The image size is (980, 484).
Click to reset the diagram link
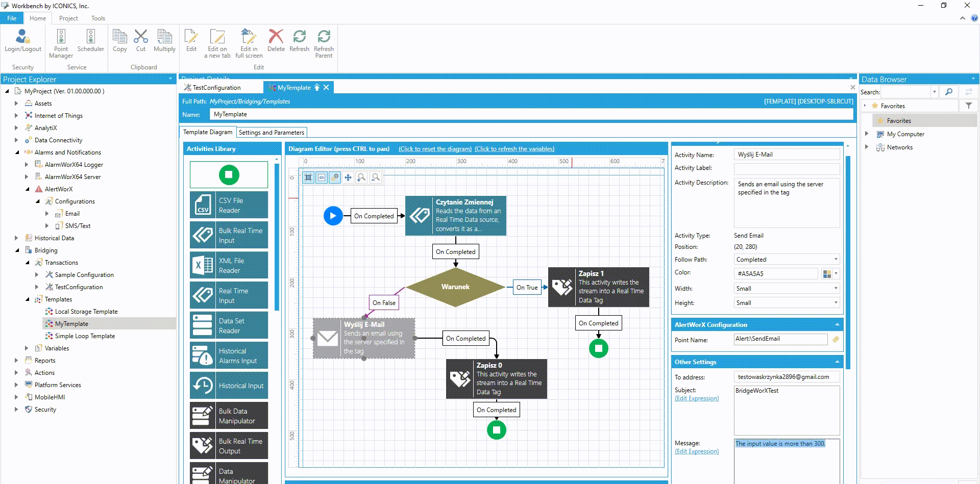(x=435, y=149)
